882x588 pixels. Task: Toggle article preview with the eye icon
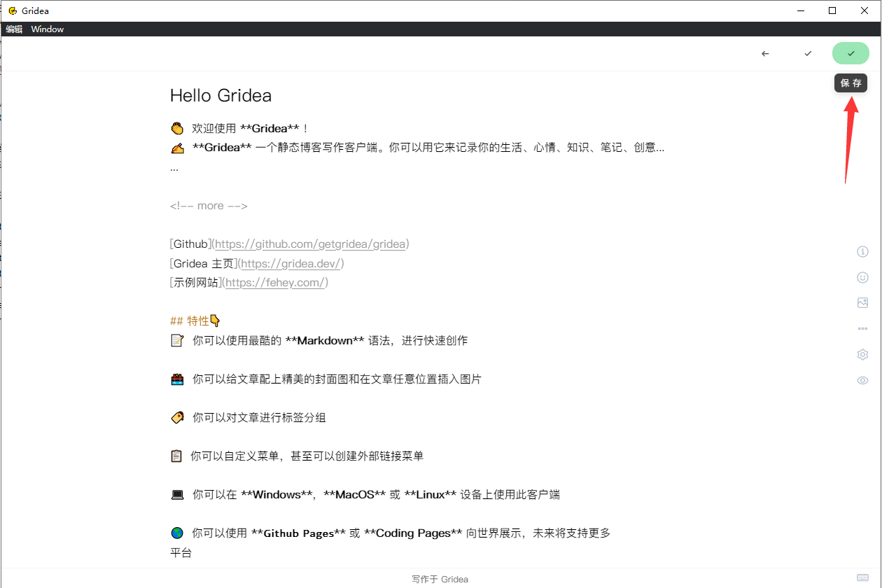click(x=862, y=380)
